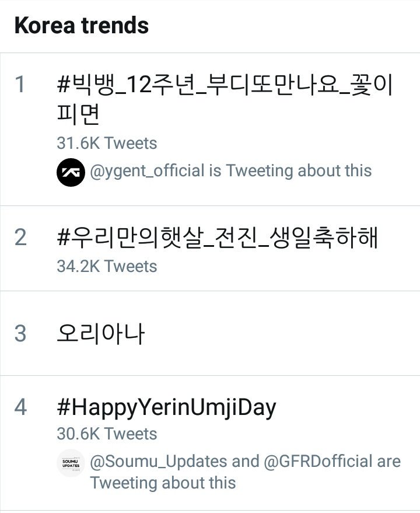
Task: Select the 오리아나 trending topic
Action: (x=100, y=333)
